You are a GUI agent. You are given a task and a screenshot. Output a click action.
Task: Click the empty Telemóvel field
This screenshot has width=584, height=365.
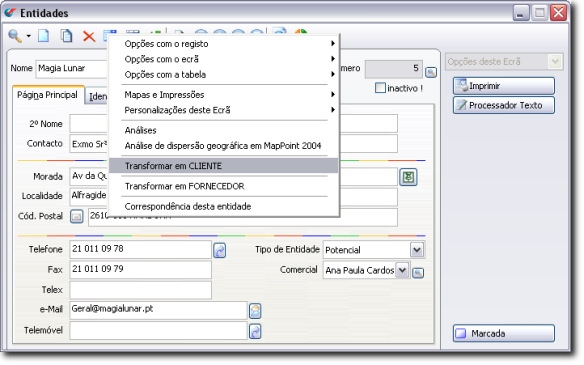pos(158,330)
